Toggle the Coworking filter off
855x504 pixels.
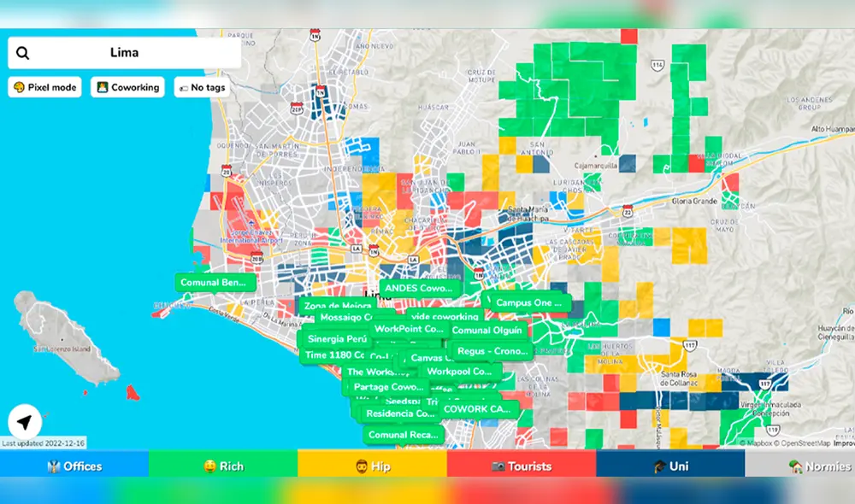pos(127,86)
